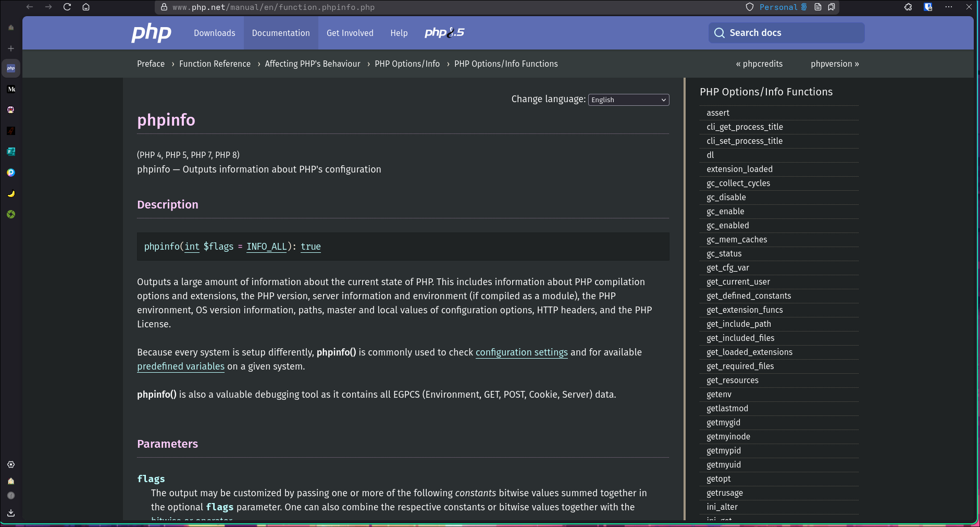Viewport: 980px width, 527px height.
Task: Open the Bitwarden shield extension icon
Action: (x=928, y=7)
